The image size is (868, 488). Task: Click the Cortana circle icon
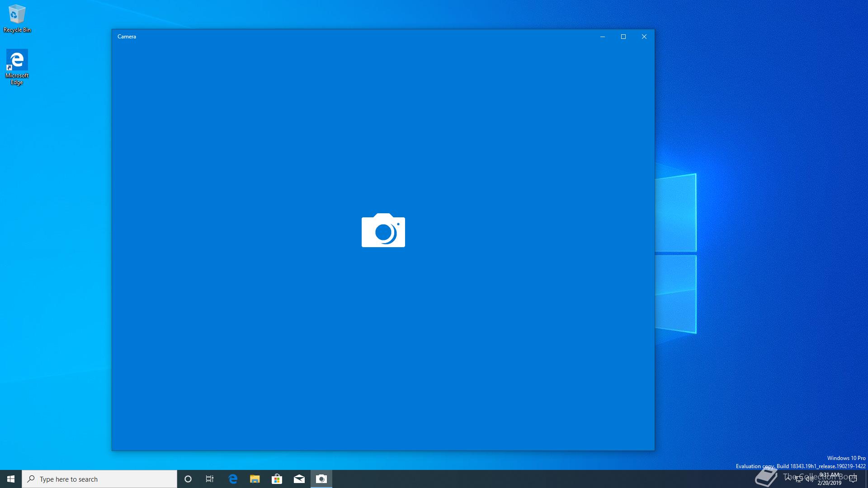coord(188,479)
